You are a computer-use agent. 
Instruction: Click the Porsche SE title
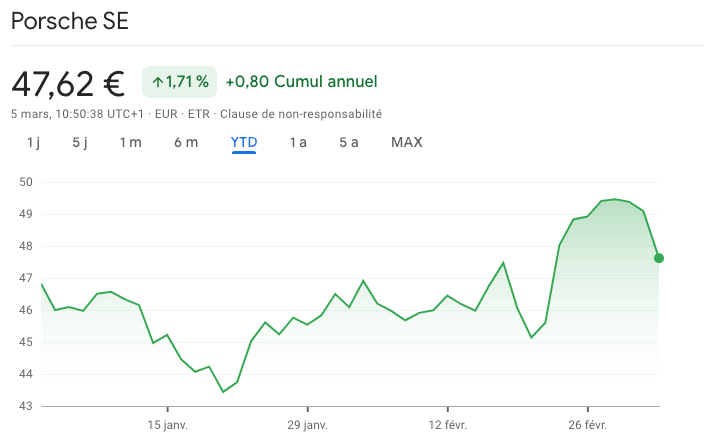coord(70,22)
